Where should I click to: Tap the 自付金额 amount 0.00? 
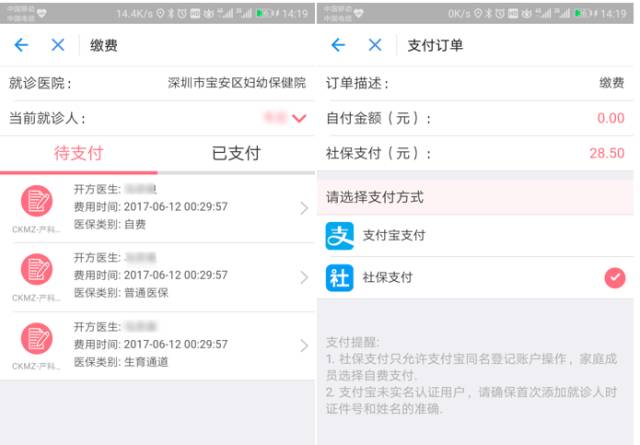tap(610, 119)
